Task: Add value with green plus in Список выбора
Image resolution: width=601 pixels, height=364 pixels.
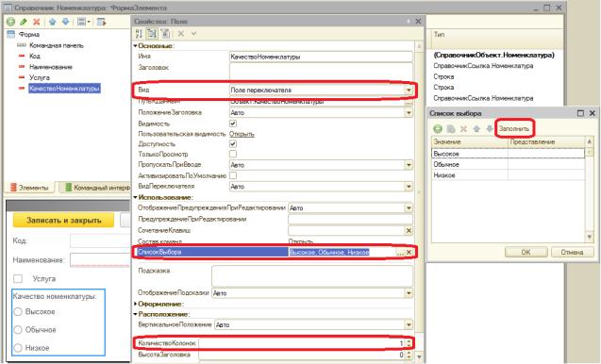Action: (438, 129)
